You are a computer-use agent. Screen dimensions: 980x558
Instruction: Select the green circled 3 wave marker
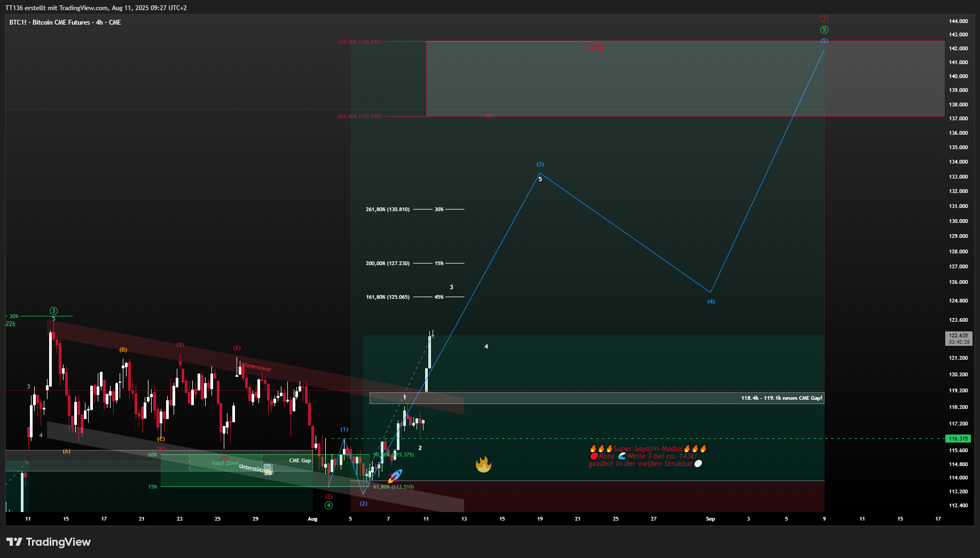53,311
